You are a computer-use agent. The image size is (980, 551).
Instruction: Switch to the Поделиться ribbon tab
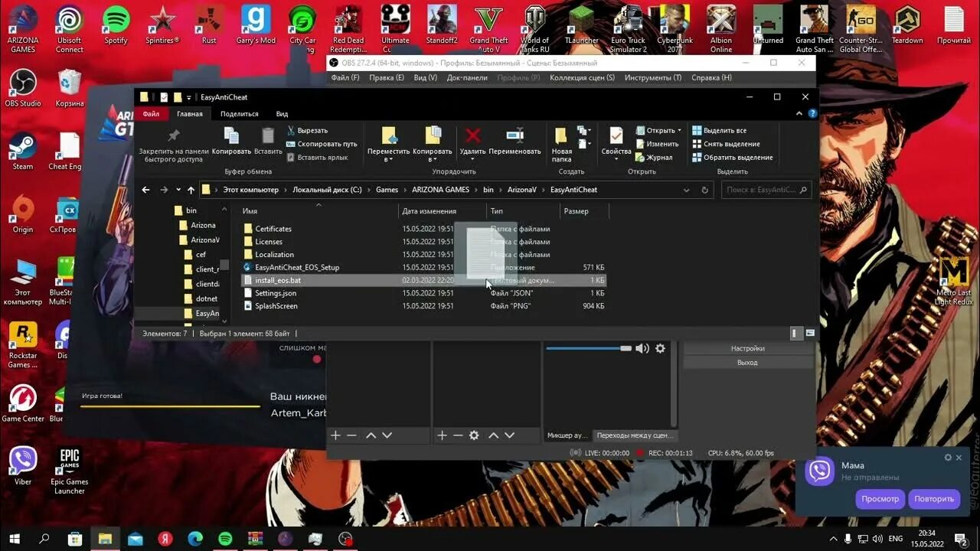click(240, 114)
